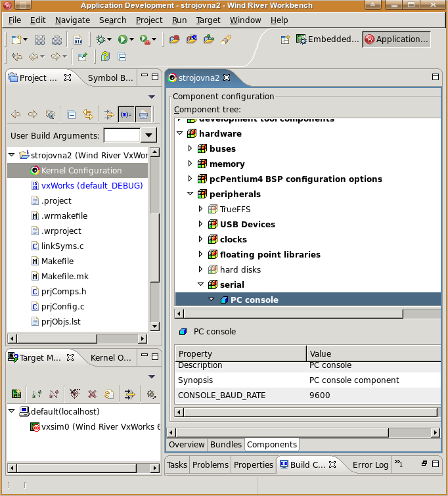This screenshot has height=496, width=448.
Task: Toggle the button right of (0)= in Project panel
Action: pyautogui.click(x=143, y=114)
